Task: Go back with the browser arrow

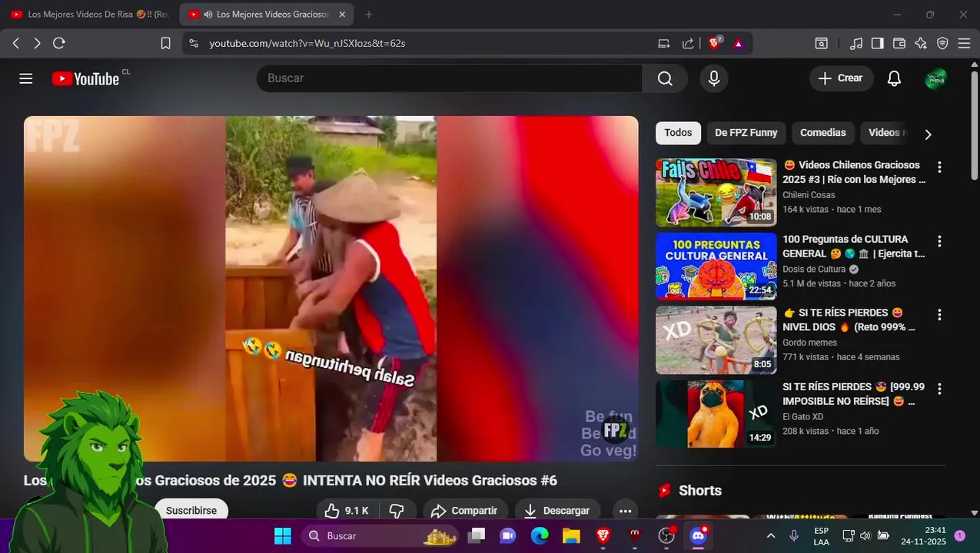Action: [16, 43]
